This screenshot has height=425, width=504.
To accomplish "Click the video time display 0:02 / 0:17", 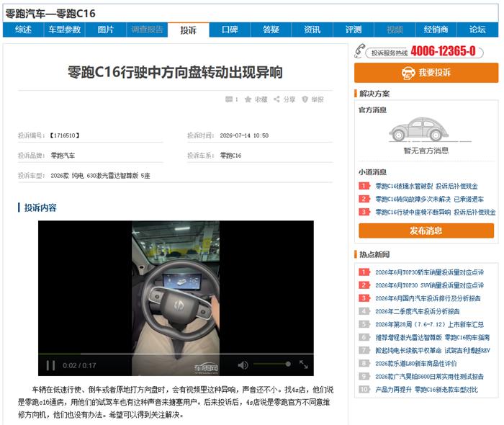I will [79, 365].
